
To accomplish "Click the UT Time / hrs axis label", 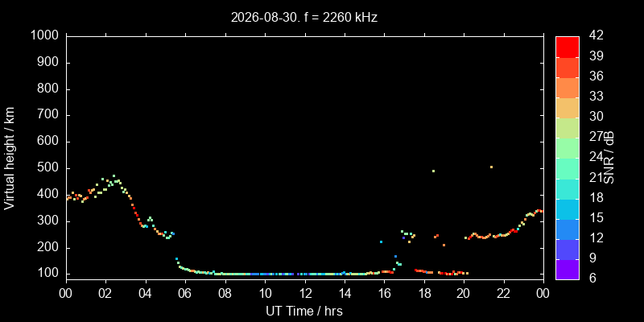I will [x=304, y=311].
